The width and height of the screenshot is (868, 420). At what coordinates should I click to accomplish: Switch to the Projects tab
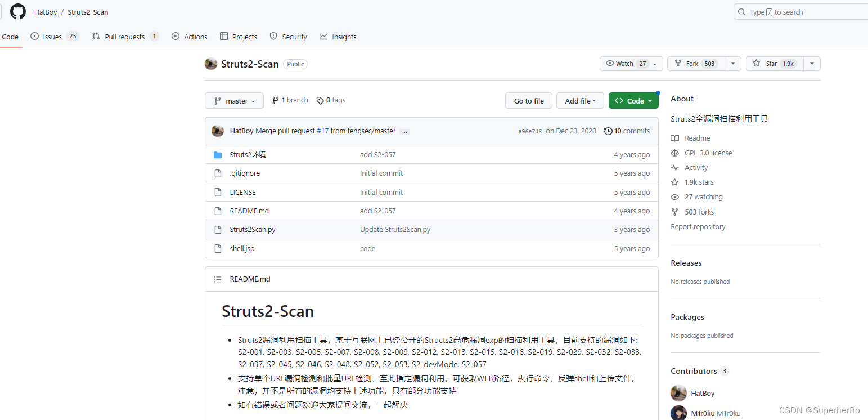[239, 37]
